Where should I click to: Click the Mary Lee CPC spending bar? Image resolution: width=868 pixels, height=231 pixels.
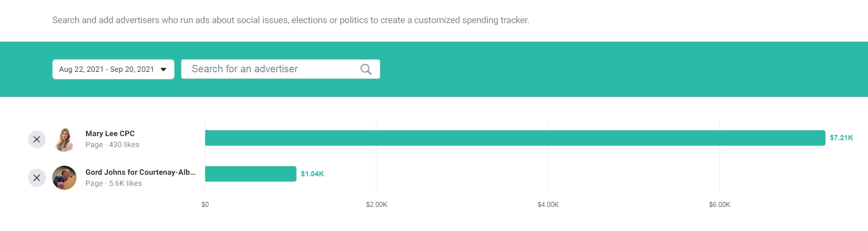tap(515, 138)
